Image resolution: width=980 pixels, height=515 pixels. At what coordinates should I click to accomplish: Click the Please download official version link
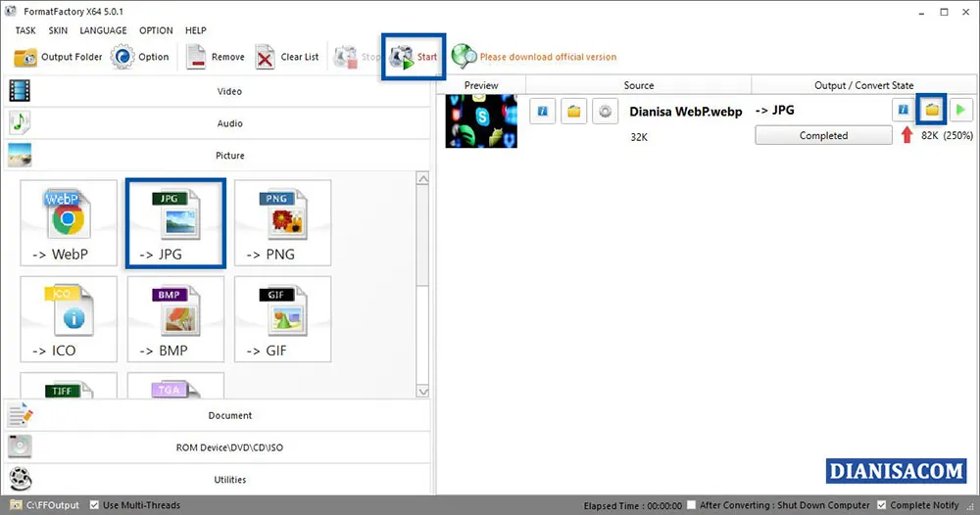point(548,57)
